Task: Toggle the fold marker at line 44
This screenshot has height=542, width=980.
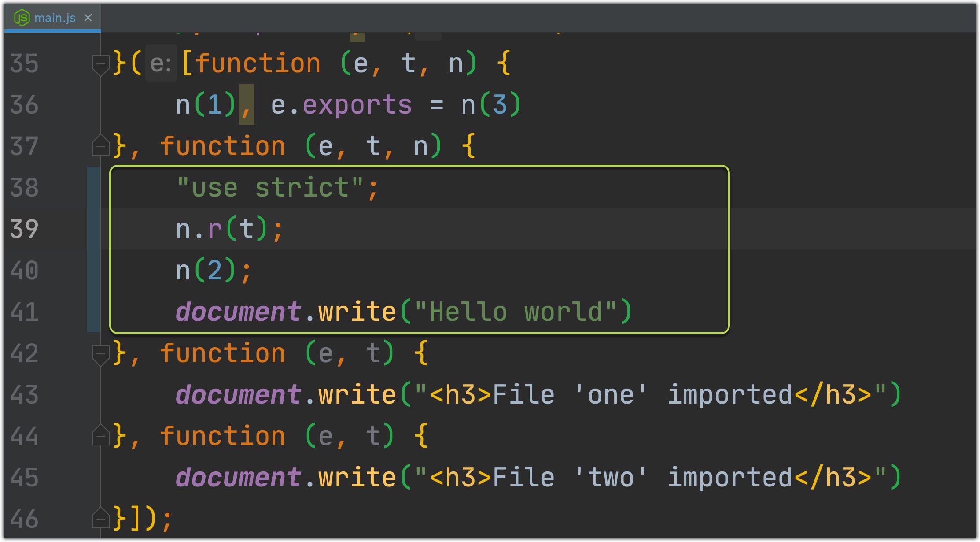Action: click(100, 436)
